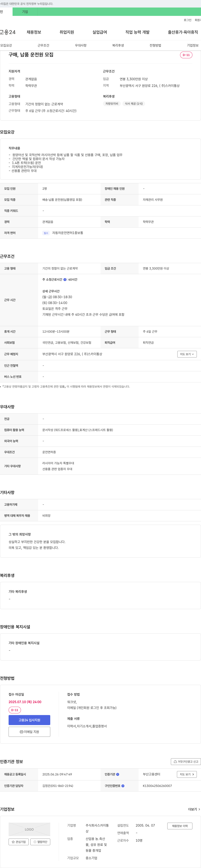Open the 채용정보 main menu
201x868 pixels.
[x=34, y=32]
